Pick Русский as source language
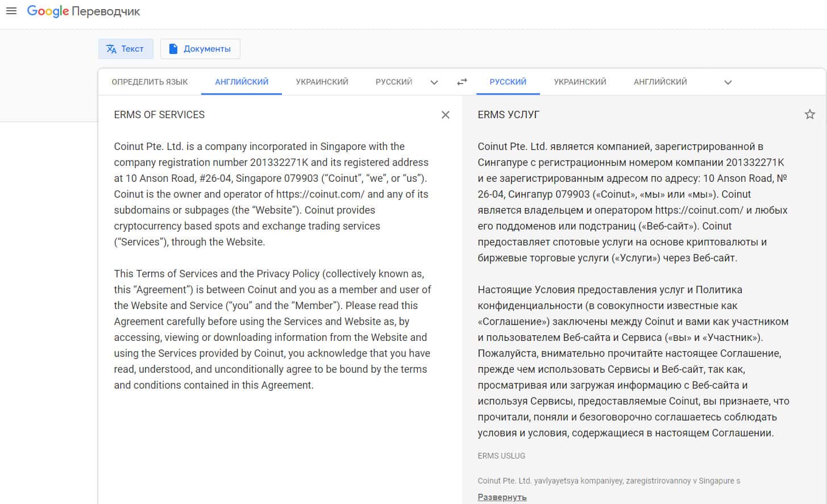Screen dimensions: 827x504 (x=393, y=82)
